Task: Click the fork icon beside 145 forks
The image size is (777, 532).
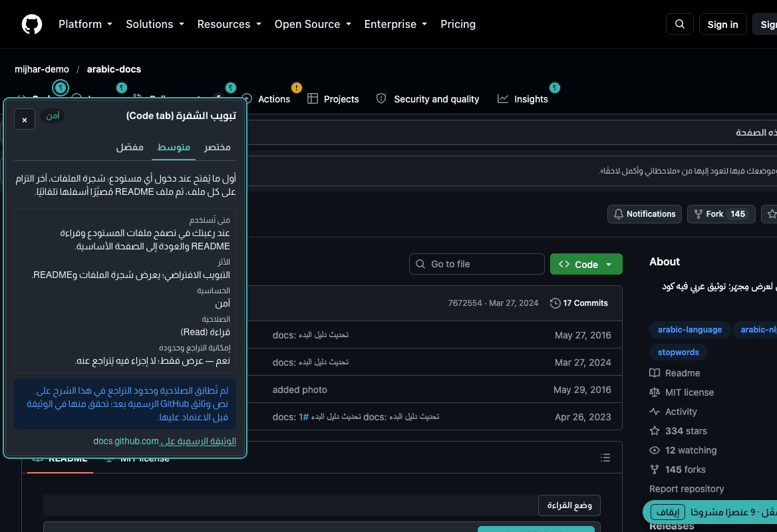Action: click(x=655, y=469)
